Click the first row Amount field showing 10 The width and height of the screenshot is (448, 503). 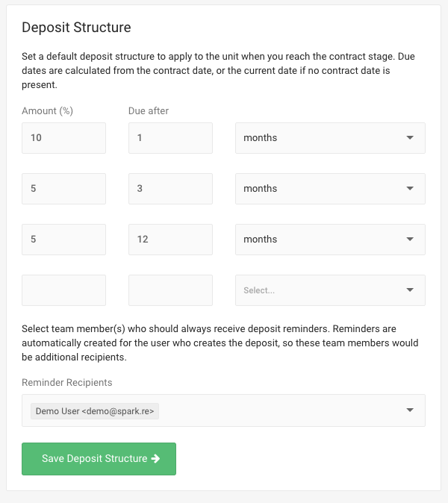63,138
